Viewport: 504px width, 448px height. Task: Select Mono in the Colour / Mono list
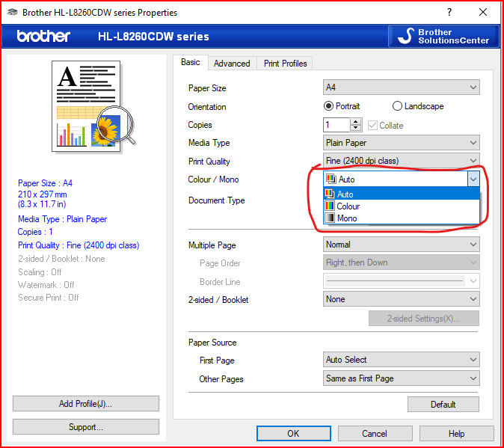[x=401, y=218]
